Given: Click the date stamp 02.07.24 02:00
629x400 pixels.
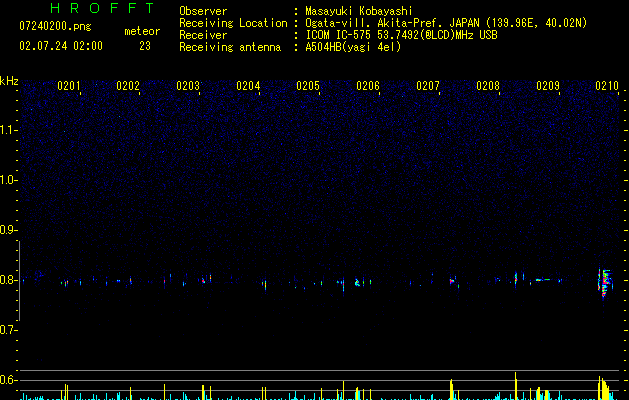Looking at the screenshot, I should pos(61,46).
